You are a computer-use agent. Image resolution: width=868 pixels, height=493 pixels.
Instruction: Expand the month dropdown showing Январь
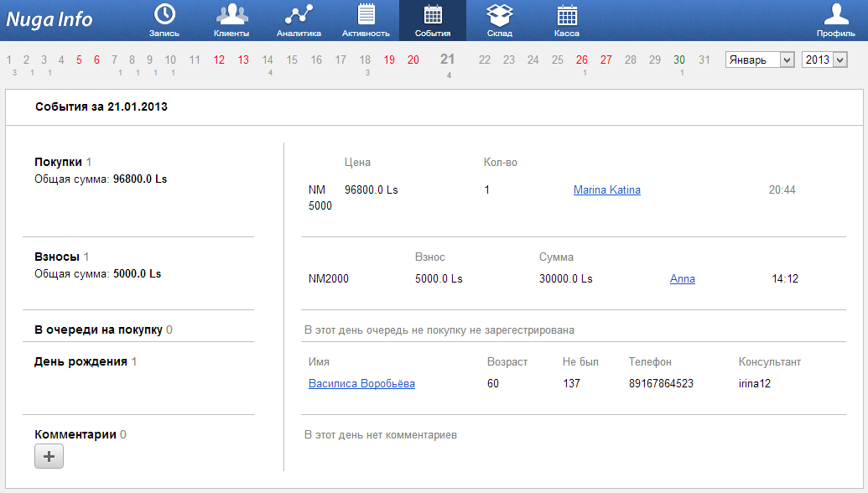point(760,60)
